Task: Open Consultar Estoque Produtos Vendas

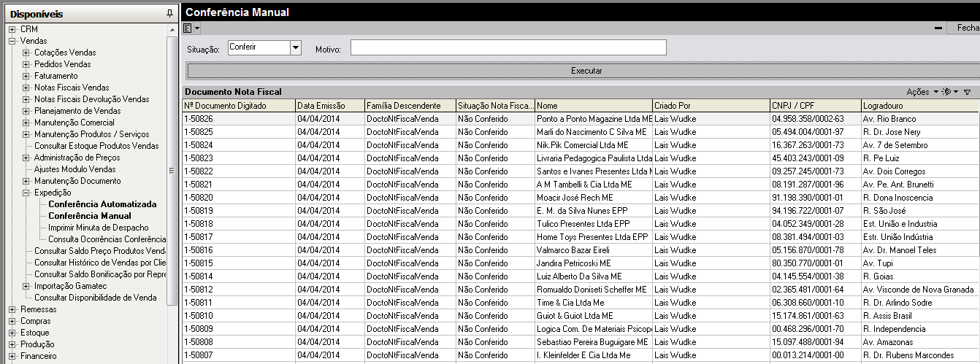Action: (96, 146)
